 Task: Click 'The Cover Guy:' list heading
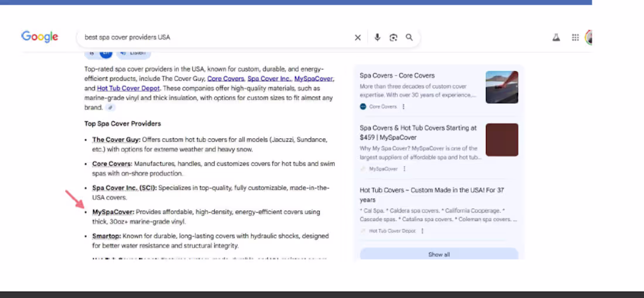click(x=117, y=139)
